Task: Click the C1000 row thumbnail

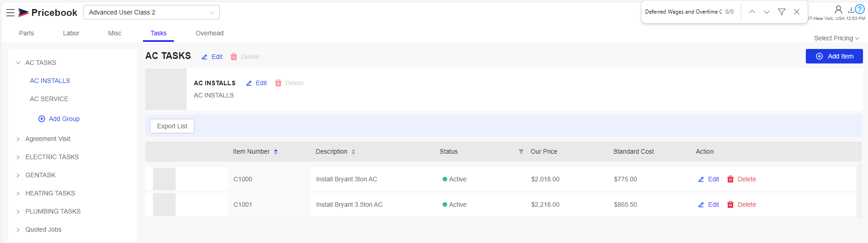Action: 164,179
